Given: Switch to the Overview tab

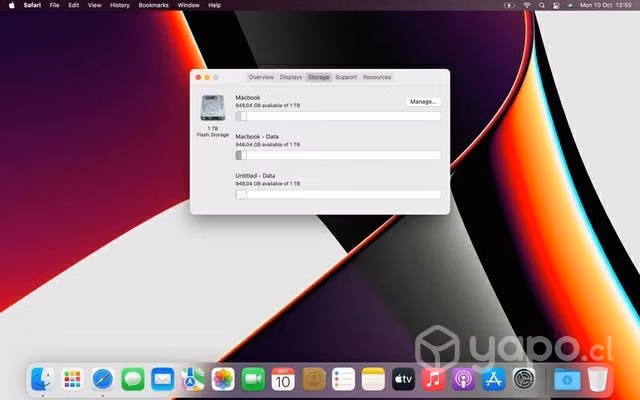Looking at the screenshot, I should click(x=261, y=77).
